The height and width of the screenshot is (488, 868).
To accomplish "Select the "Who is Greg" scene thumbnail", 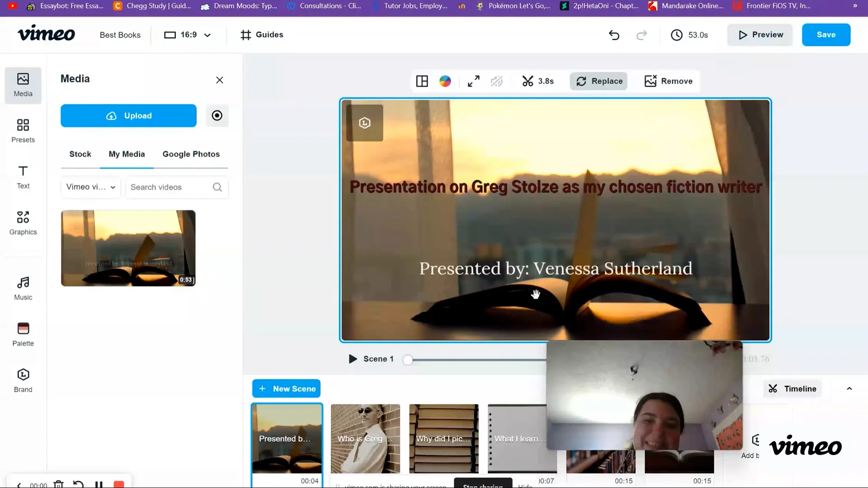I will (x=365, y=439).
